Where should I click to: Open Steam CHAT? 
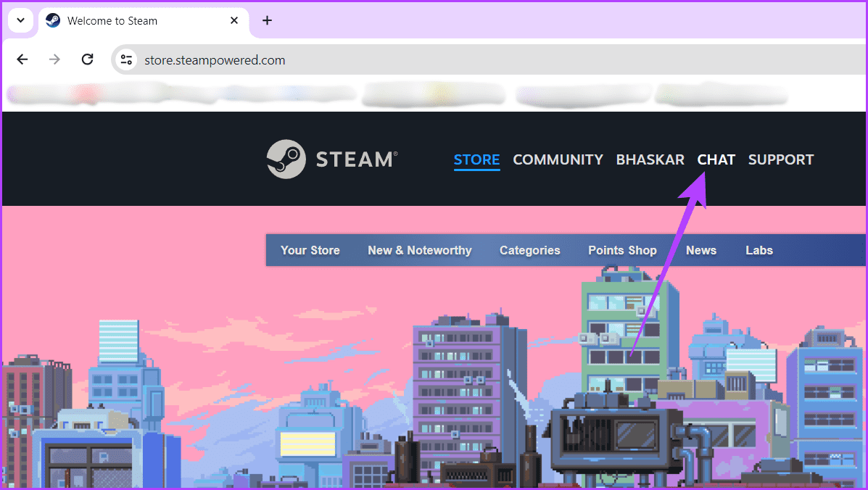pyautogui.click(x=716, y=159)
